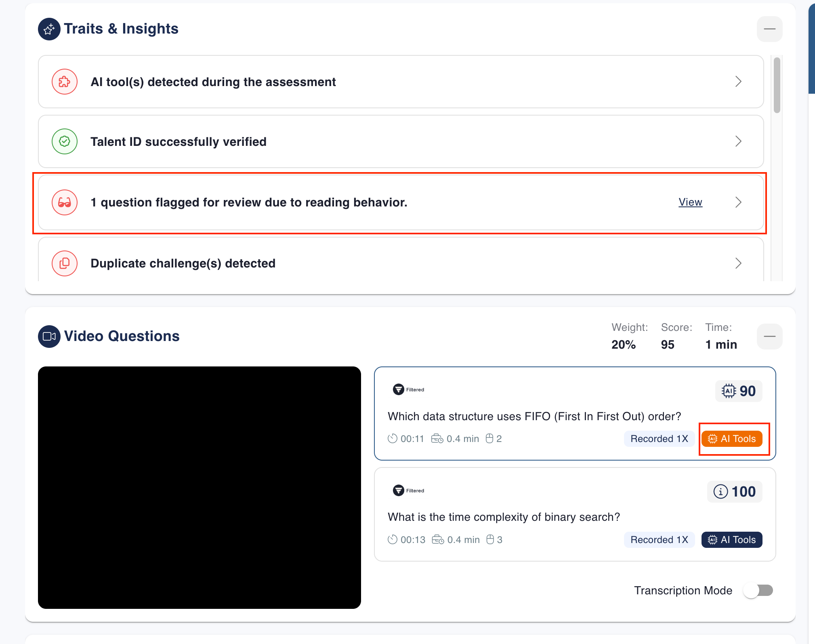The width and height of the screenshot is (815, 644).
Task: Click the green Talent ID verified badge icon
Action: pos(65,141)
